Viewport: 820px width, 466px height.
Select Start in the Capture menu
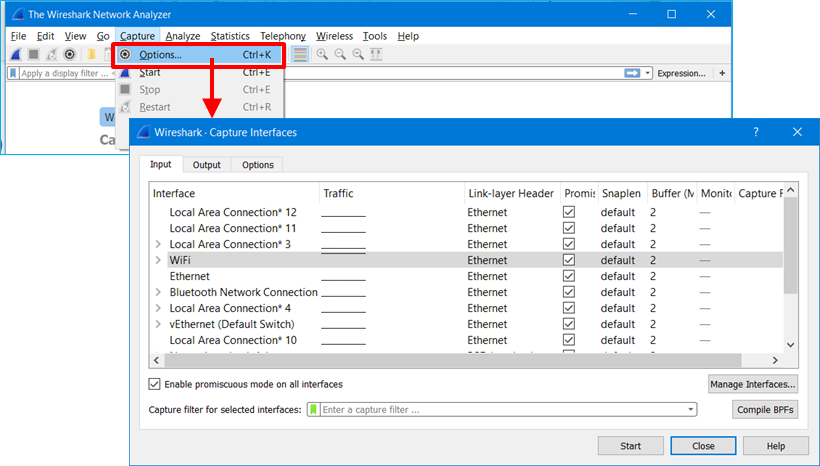199,73
